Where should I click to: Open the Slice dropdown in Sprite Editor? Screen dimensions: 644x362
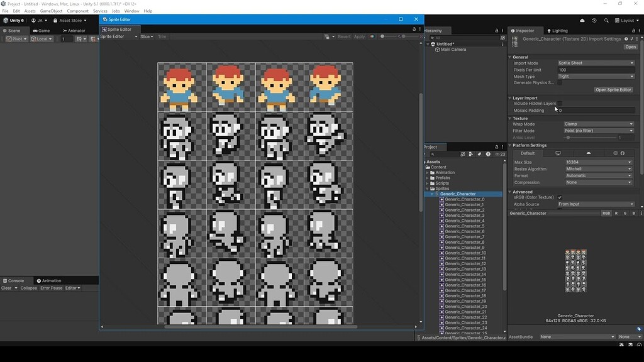[x=148, y=36]
